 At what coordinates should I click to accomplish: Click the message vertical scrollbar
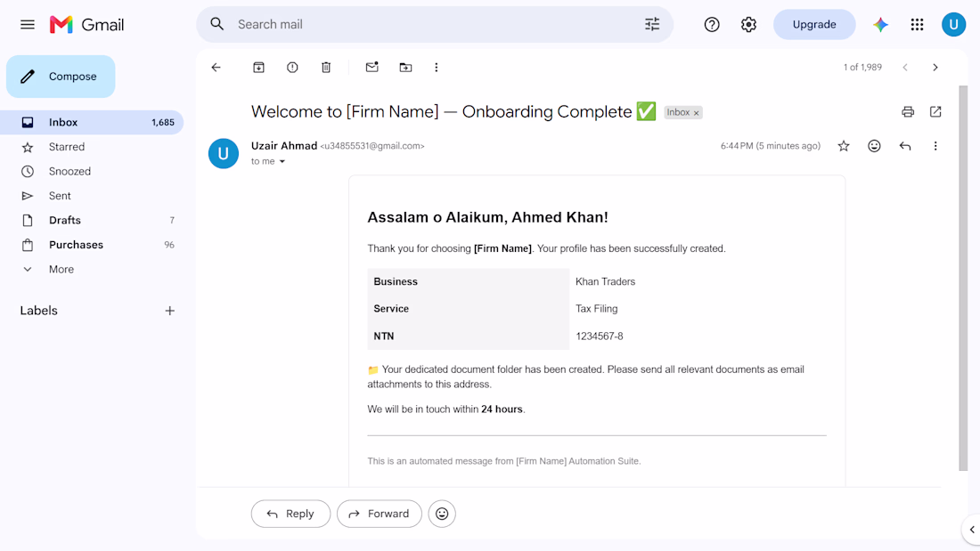click(x=963, y=278)
